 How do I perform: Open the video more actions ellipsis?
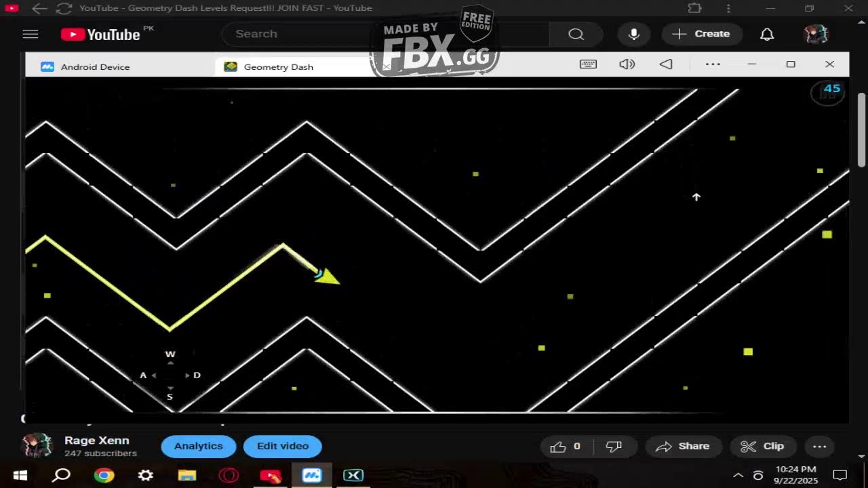point(819,446)
